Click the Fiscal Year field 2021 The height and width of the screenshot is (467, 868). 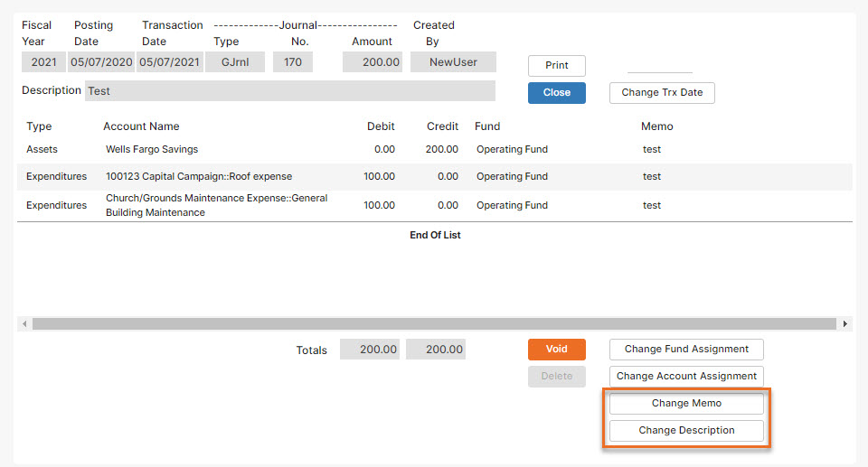pyautogui.click(x=43, y=62)
